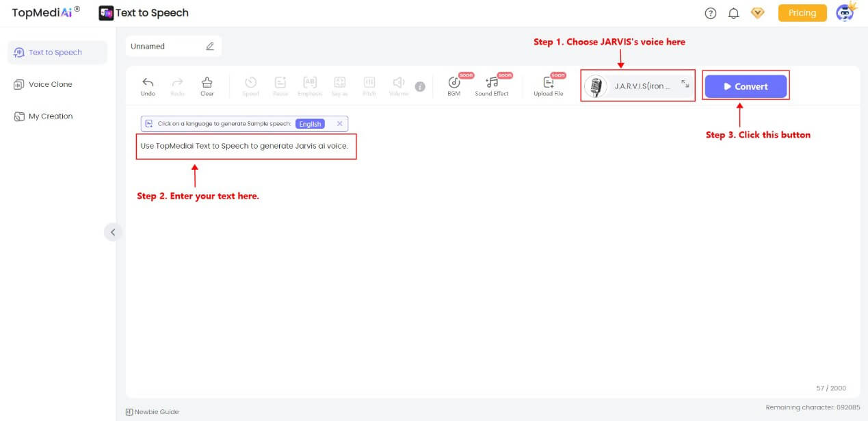Viewport: 868px width, 421px height.
Task: Insert a Pause with the toolbar icon
Action: coord(280,86)
